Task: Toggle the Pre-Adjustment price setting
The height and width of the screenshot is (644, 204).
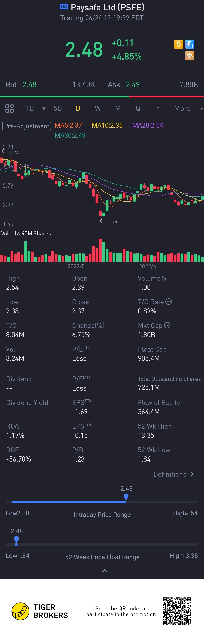Action: coord(27,126)
